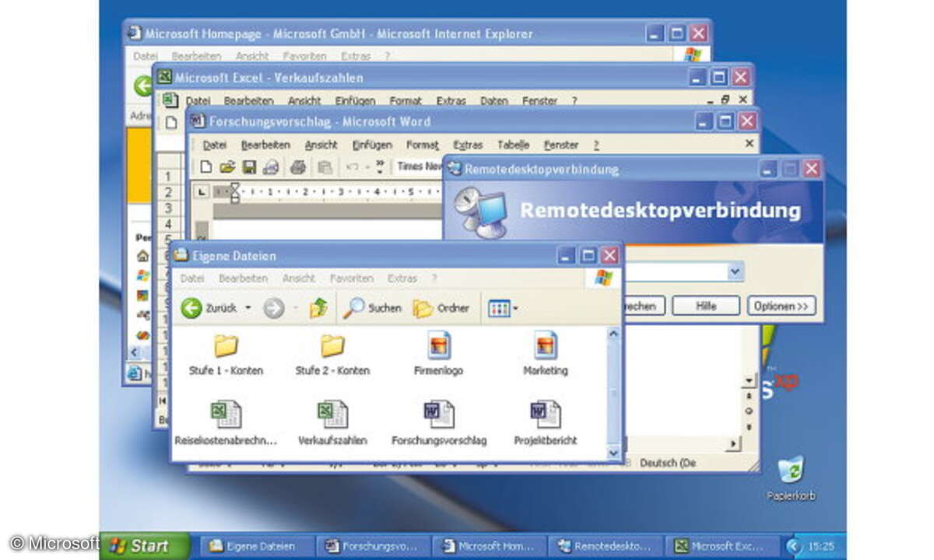Open the Format menu in Word
The height and width of the screenshot is (560, 934).
[x=423, y=145]
